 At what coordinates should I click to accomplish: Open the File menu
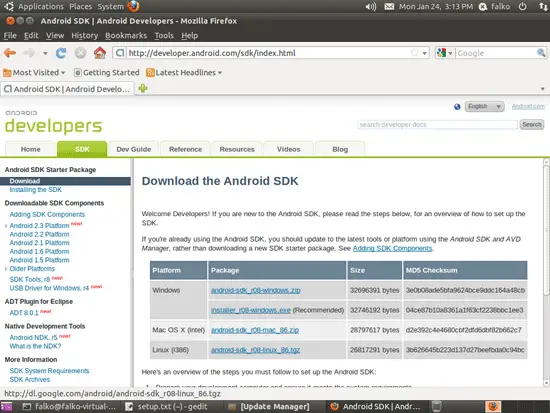point(10,35)
